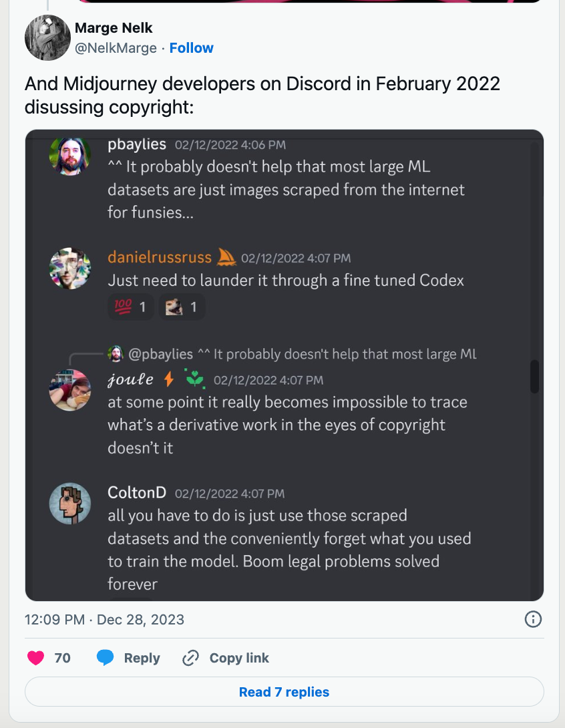Click the replied-to @pbaylies message preview
This screenshot has height=728, width=565.
coord(301,354)
